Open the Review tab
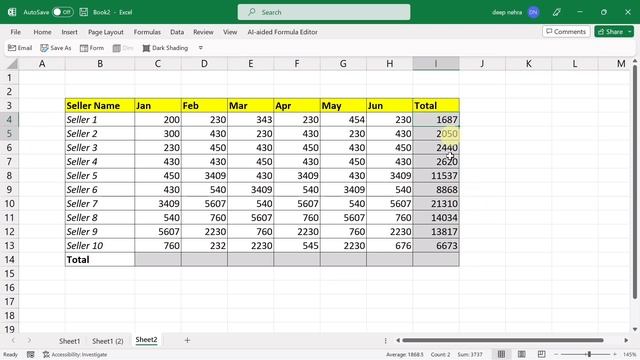 click(x=203, y=32)
